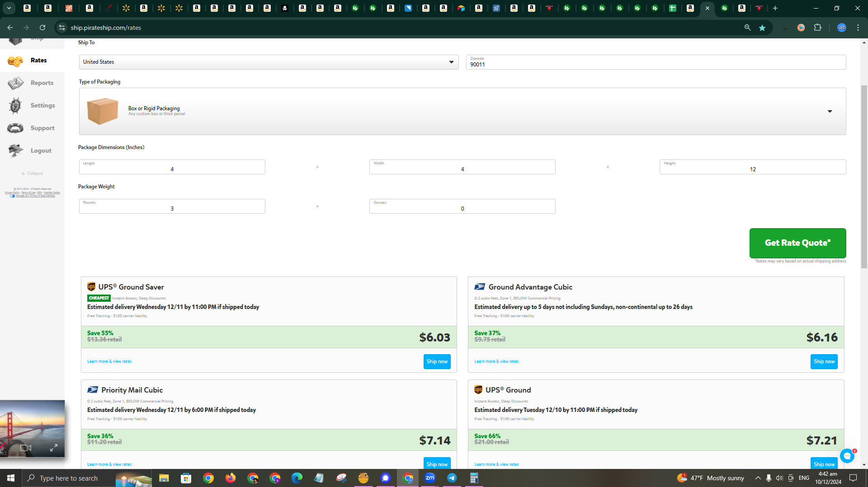The height and width of the screenshot is (487, 868).
Task: Open Learn more link for Priority Mail Cubic
Action: coord(109,464)
